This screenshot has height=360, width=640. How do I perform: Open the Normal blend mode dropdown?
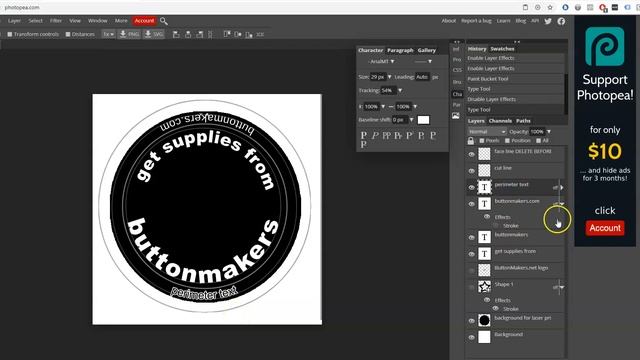coord(487,131)
